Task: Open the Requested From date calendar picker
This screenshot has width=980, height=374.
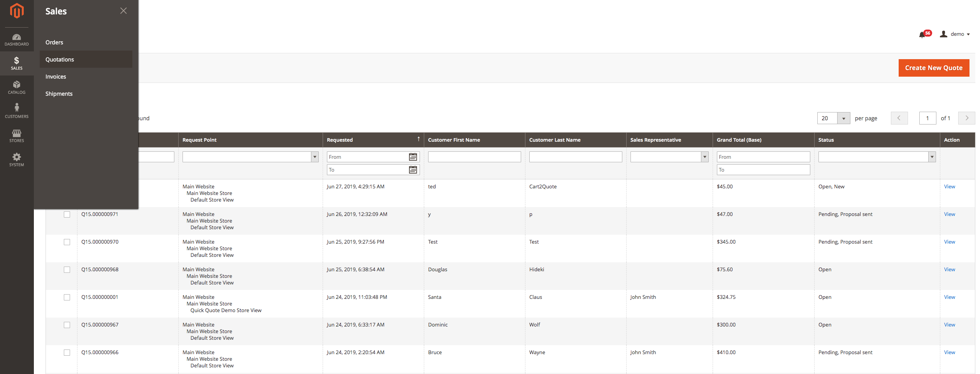Action: click(x=413, y=156)
